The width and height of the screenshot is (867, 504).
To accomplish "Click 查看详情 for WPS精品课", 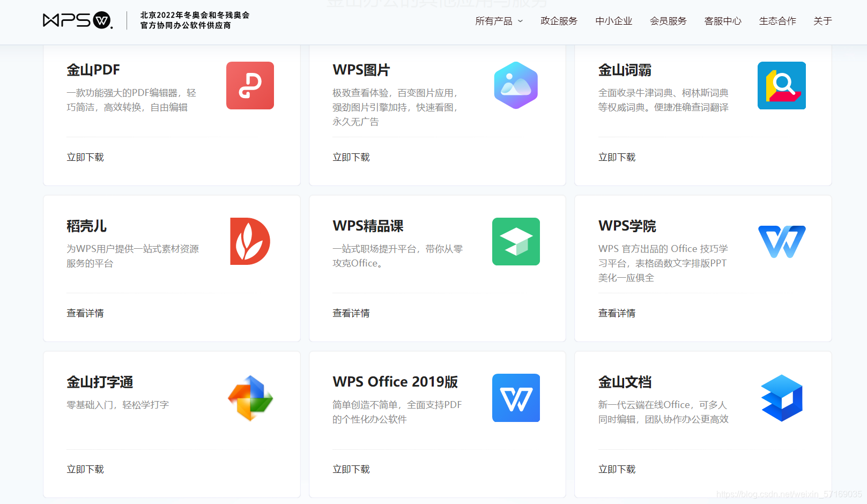I will [x=351, y=313].
